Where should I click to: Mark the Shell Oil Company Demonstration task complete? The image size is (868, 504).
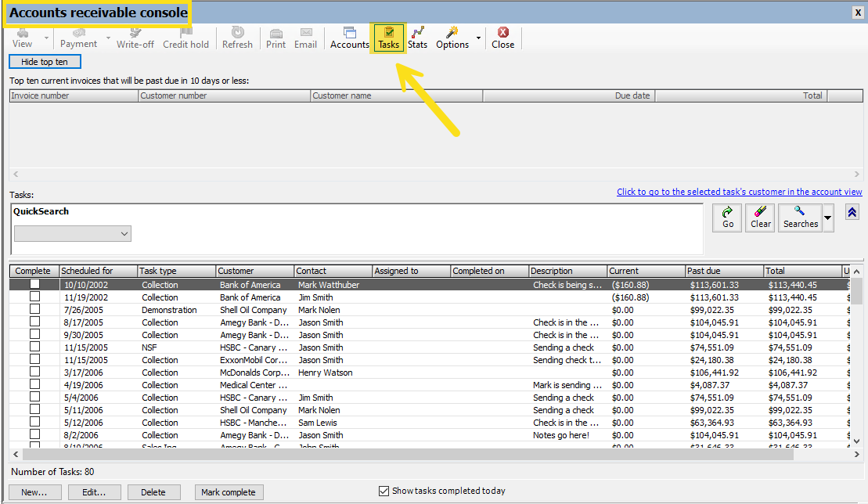click(34, 309)
